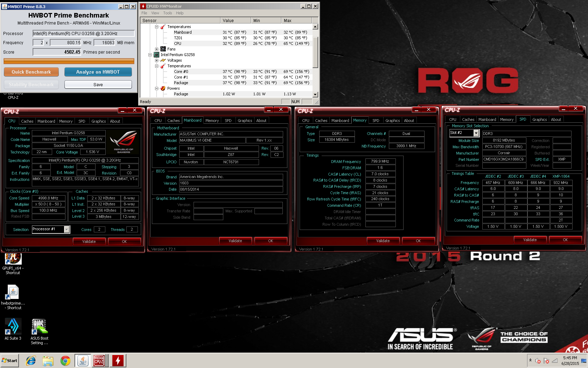Click the HWMonitor vertical scrollbar thumb

click(315, 52)
